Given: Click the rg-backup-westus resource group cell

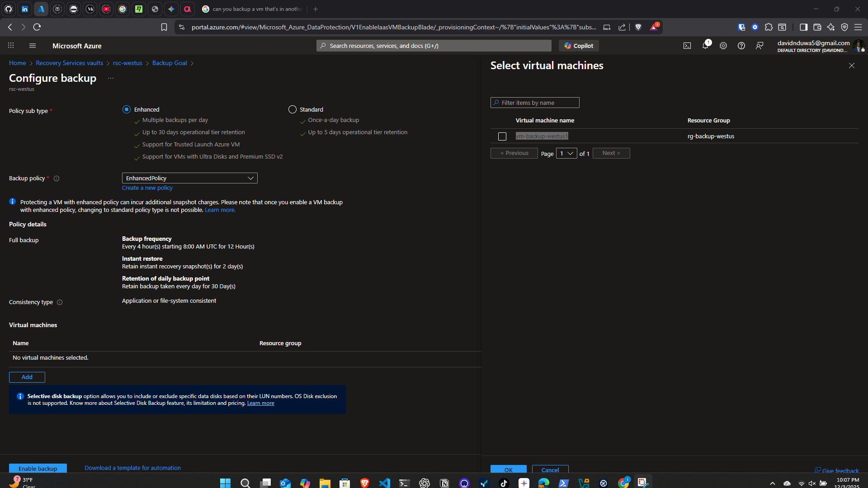Looking at the screenshot, I should pyautogui.click(x=711, y=136).
